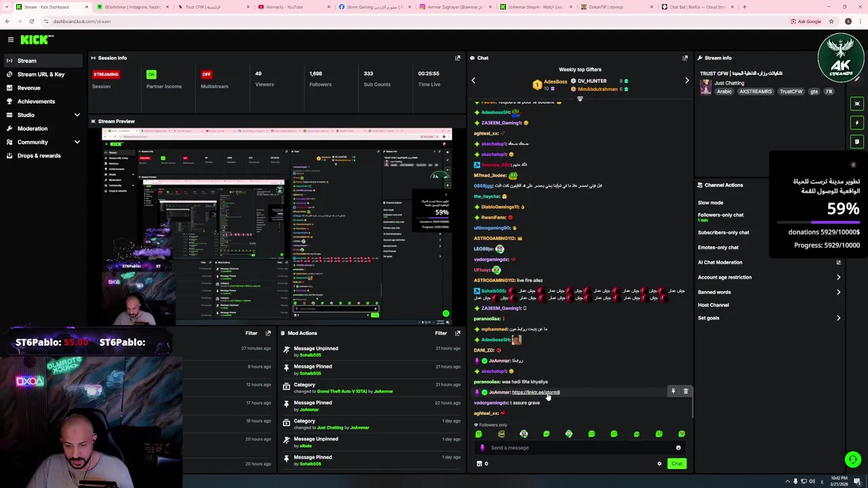Open AI Chat Moderation external link icon
868x488 pixels.
coord(838,262)
